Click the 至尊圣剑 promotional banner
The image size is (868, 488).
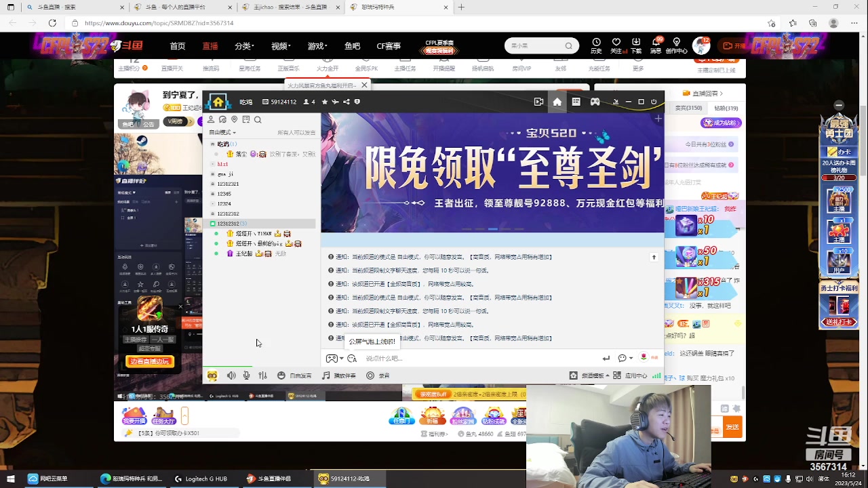point(492,172)
